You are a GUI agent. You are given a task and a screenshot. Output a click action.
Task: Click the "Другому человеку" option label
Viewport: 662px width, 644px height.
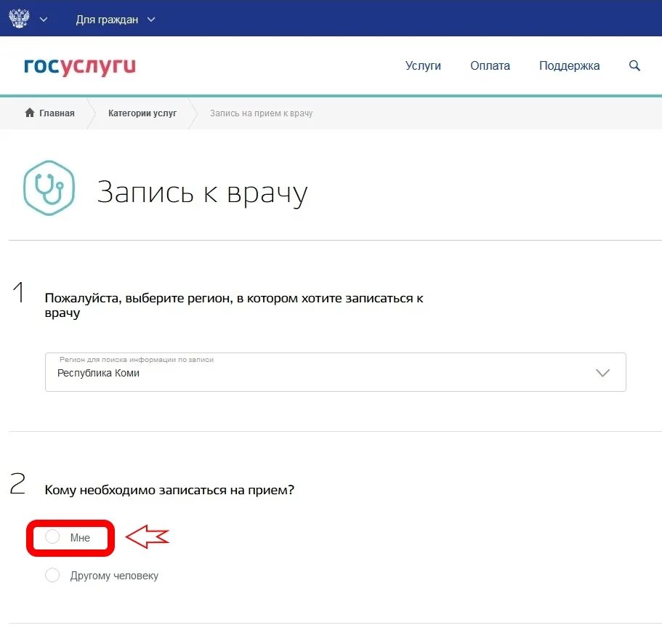click(114, 576)
